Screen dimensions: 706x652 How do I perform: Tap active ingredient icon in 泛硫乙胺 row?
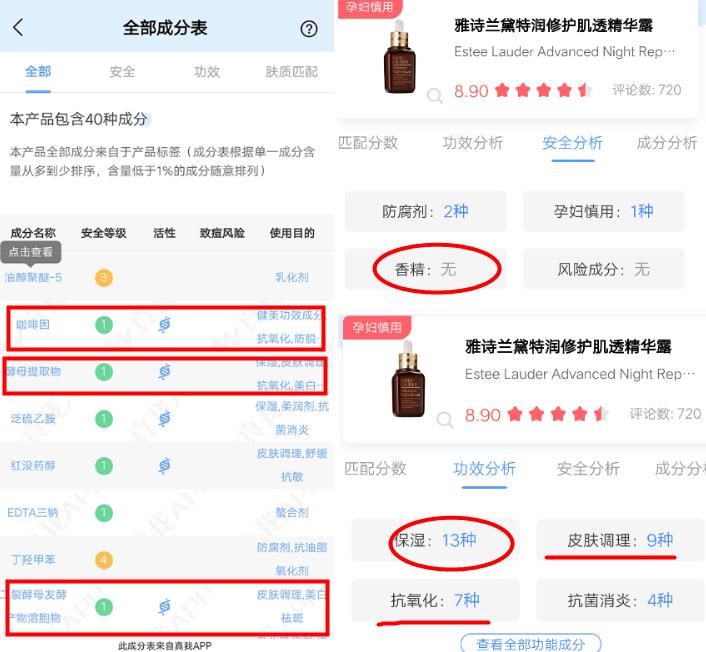click(165, 419)
